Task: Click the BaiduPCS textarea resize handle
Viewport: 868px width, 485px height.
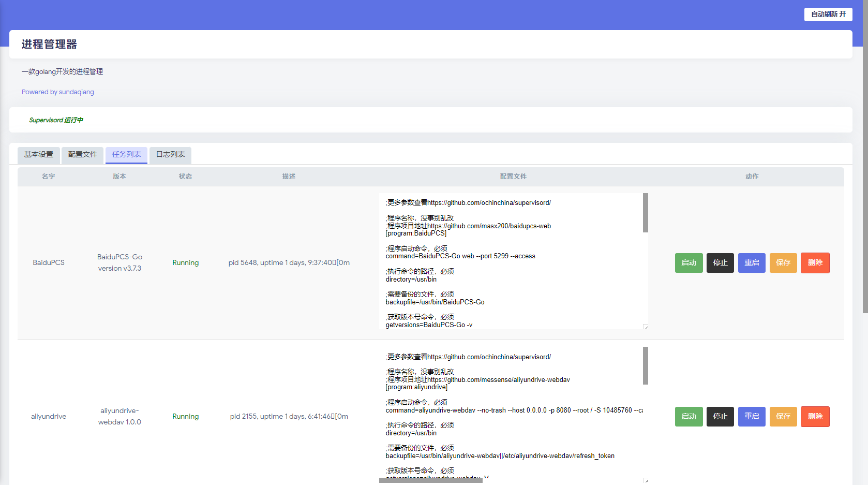Action: [x=646, y=327]
